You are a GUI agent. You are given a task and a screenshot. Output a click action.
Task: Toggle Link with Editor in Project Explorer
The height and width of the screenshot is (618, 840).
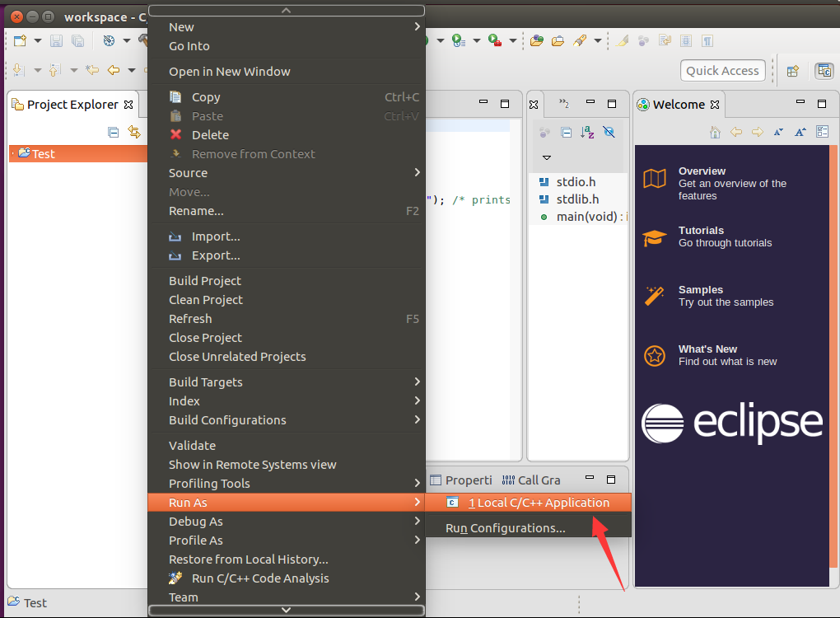point(134,132)
